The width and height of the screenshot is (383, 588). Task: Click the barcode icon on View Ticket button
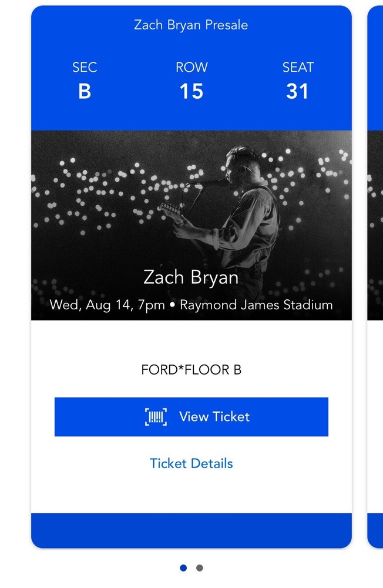157,416
